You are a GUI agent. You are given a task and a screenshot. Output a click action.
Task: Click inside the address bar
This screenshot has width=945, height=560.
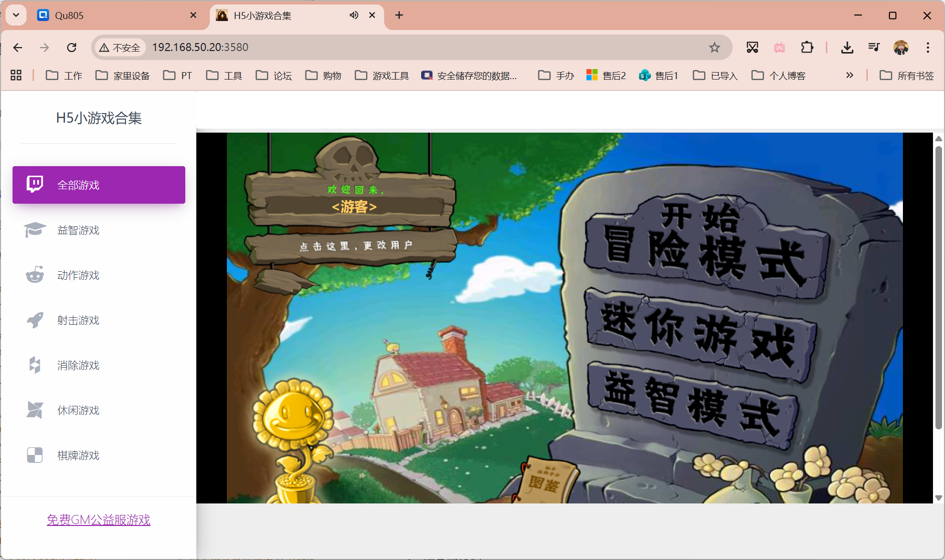[x=351, y=47]
